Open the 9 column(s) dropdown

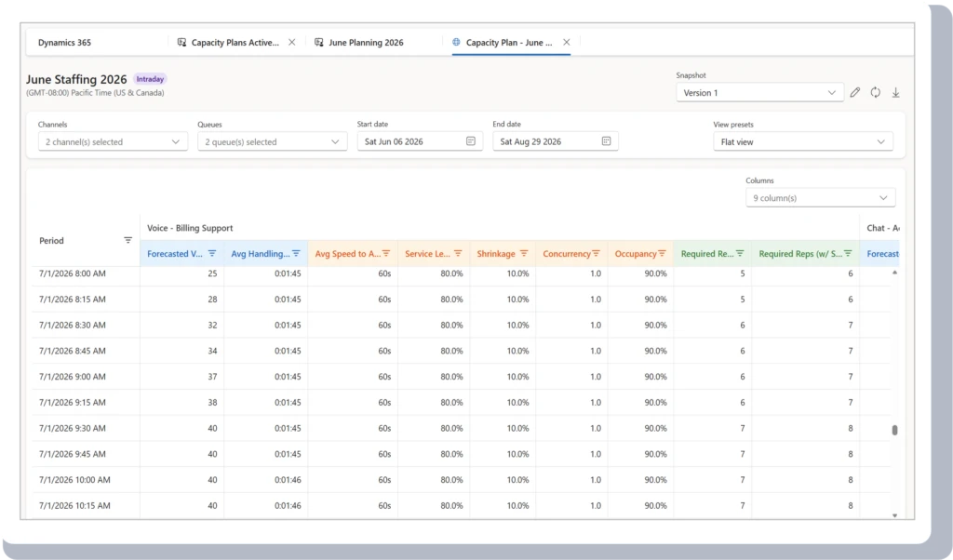[x=821, y=198]
